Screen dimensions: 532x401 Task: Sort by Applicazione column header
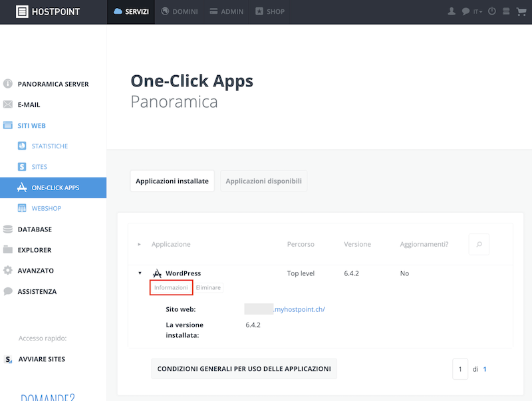(171, 244)
